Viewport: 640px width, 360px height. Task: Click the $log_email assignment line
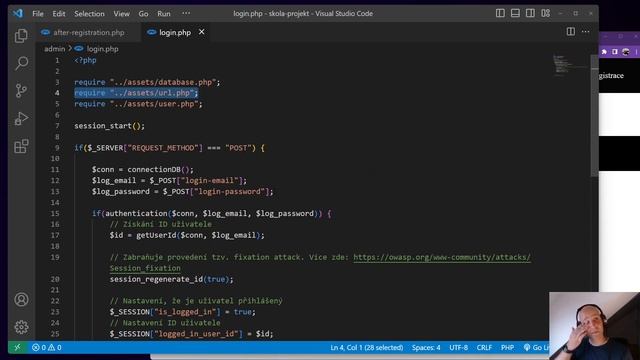point(169,180)
